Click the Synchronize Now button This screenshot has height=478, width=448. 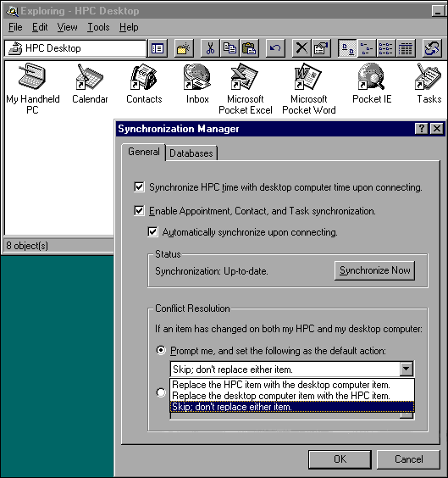374,270
